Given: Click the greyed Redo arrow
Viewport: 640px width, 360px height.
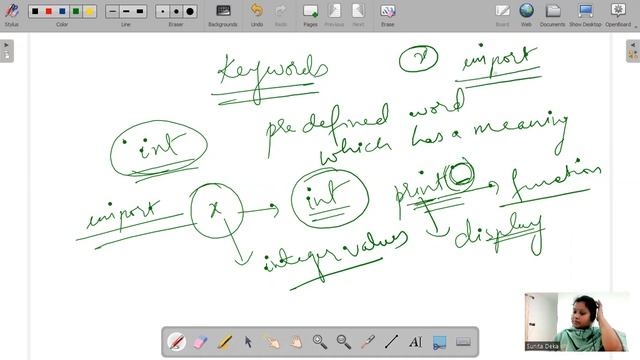Looking at the screenshot, I should click(x=281, y=15).
